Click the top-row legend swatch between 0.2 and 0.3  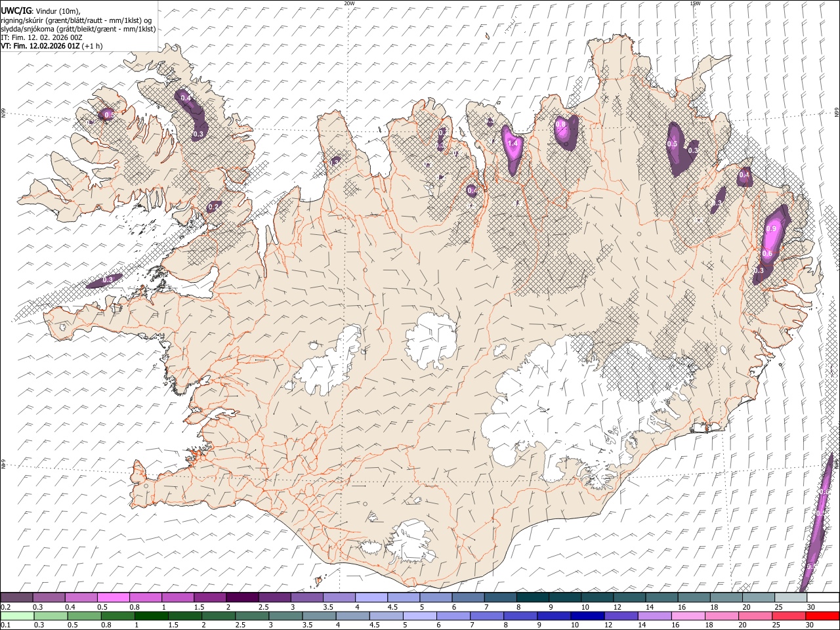pos(17,598)
